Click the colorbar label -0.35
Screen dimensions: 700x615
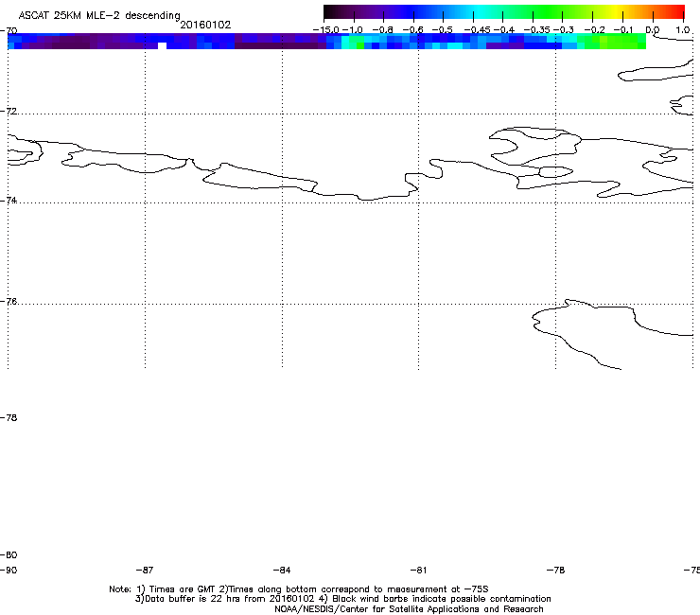coord(536,30)
